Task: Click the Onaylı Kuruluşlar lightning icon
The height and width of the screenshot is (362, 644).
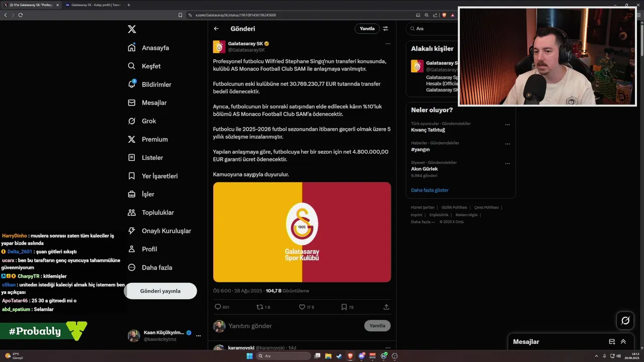Action: [132, 231]
